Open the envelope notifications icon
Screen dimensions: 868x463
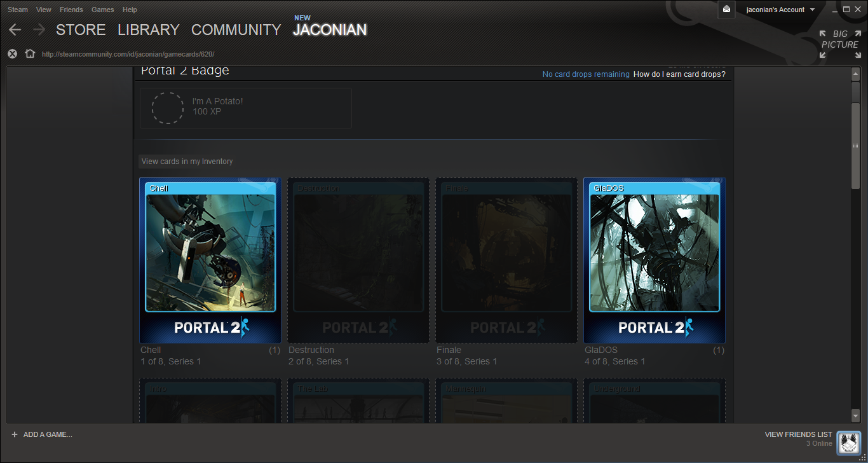tap(726, 10)
